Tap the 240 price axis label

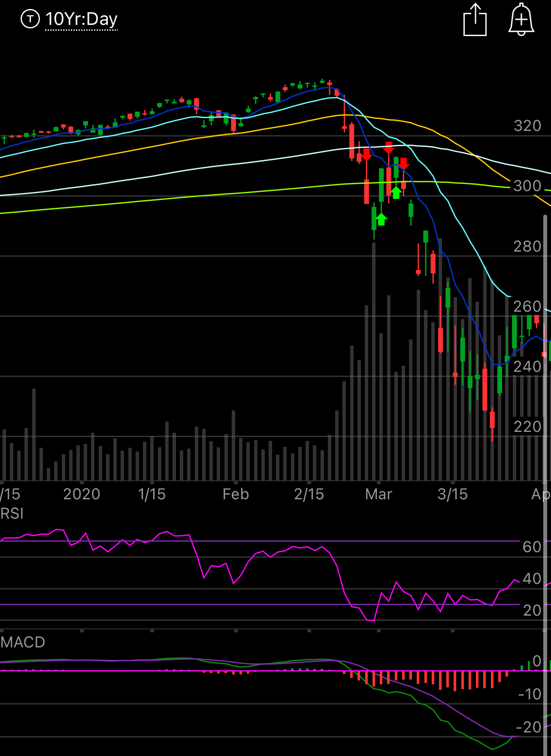527,367
